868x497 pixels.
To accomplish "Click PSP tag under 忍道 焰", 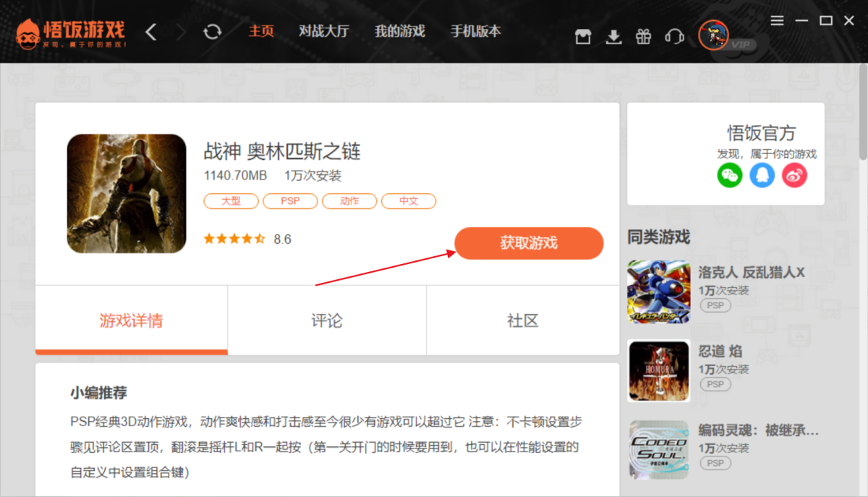I will coord(715,384).
